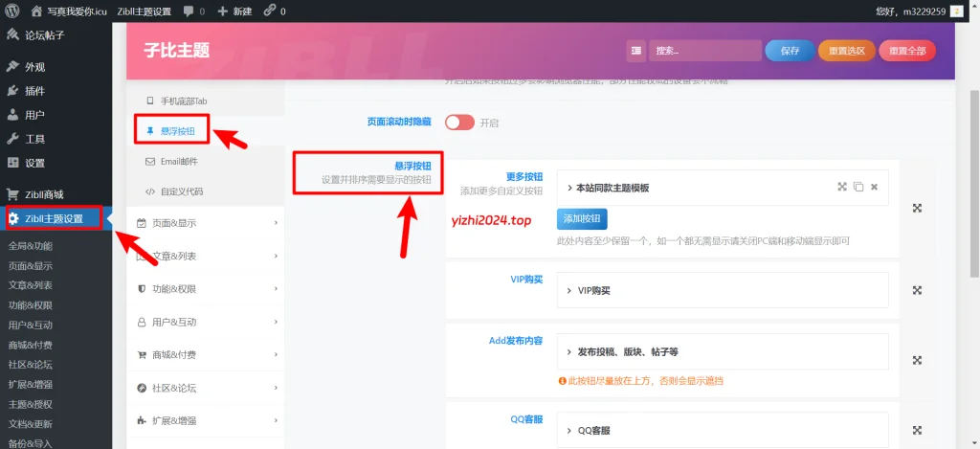This screenshot has height=449, width=980.
Task: Click the chain link icon in admin bar
Action: 270,11
